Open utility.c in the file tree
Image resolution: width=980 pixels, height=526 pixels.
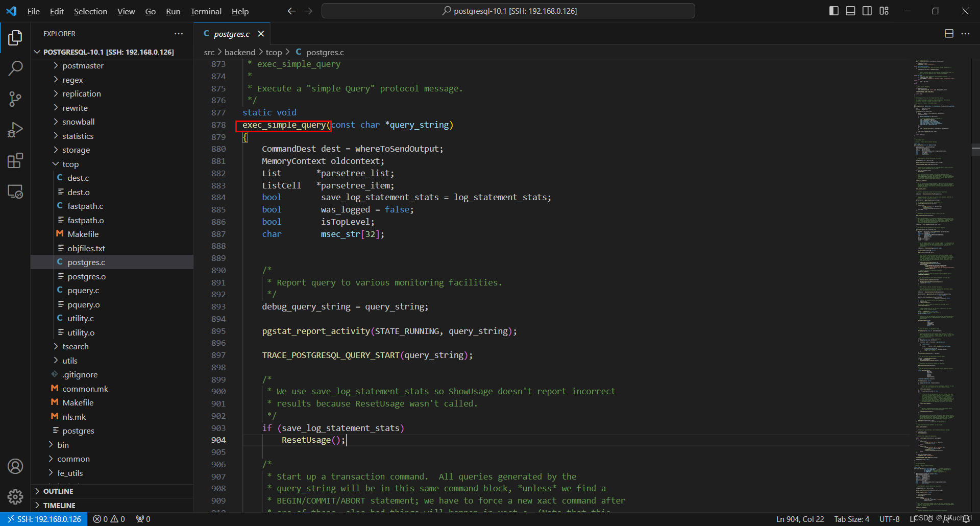(81, 319)
